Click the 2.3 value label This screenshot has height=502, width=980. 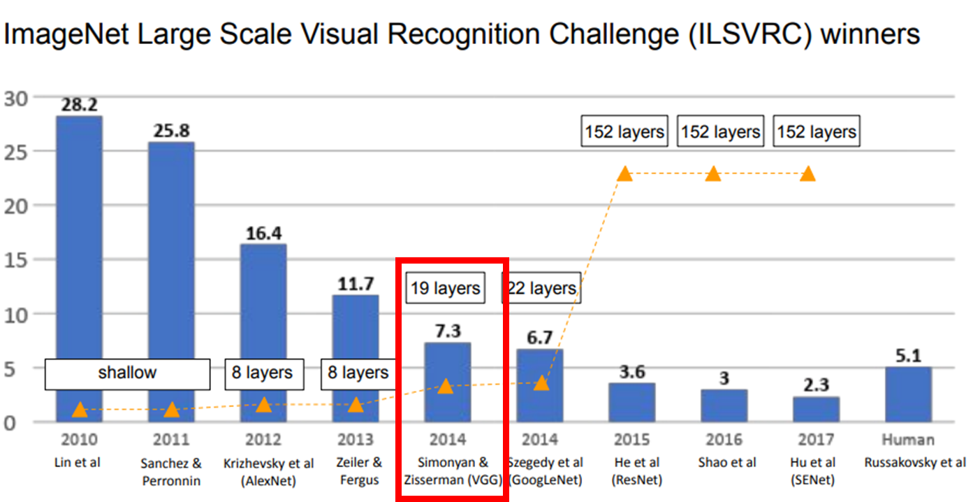[816, 386]
